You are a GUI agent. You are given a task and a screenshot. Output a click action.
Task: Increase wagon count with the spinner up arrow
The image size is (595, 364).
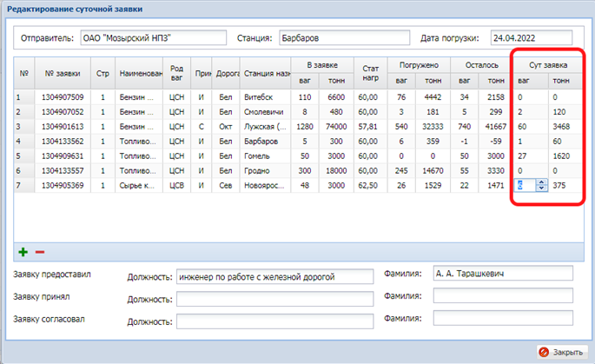(x=542, y=182)
